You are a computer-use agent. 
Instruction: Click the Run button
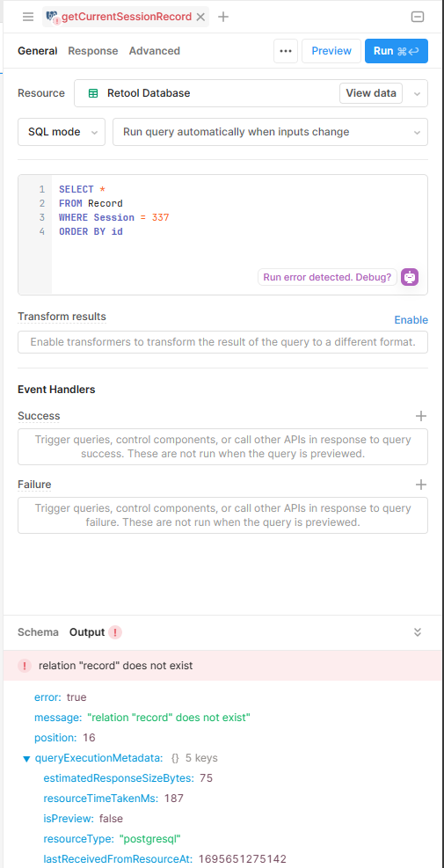(397, 51)
